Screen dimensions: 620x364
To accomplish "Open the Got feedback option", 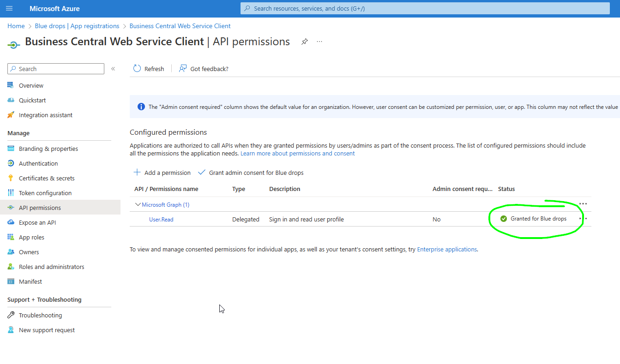I will coord(204,69).
